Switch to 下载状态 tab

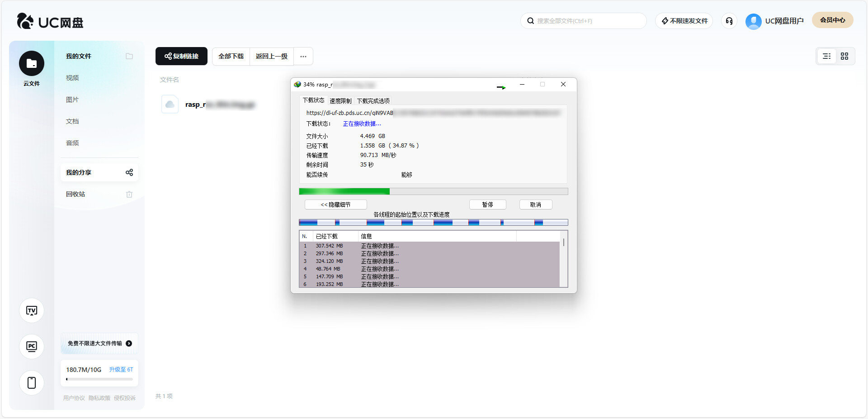click(314, 100)
